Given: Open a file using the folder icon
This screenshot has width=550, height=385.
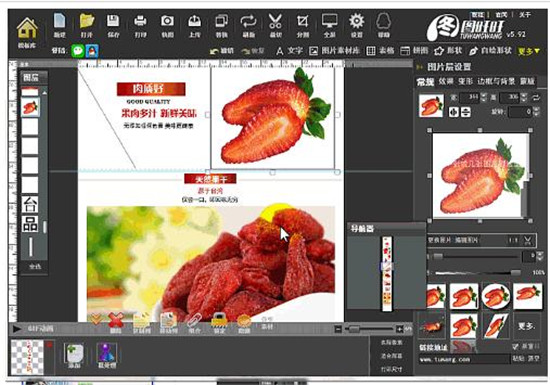Looking at the screenshot, I should [87, 25].
